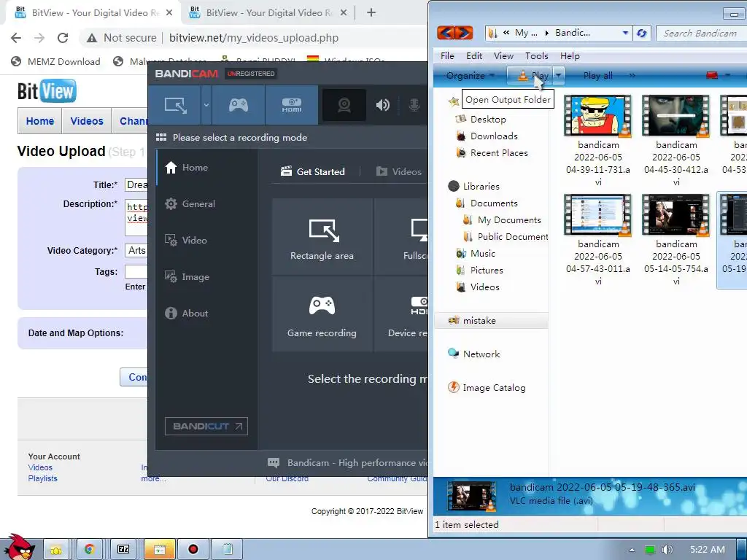The image size is (747, 560).
Task: Open Videos link under Your Account
Action: coord(40,467)
